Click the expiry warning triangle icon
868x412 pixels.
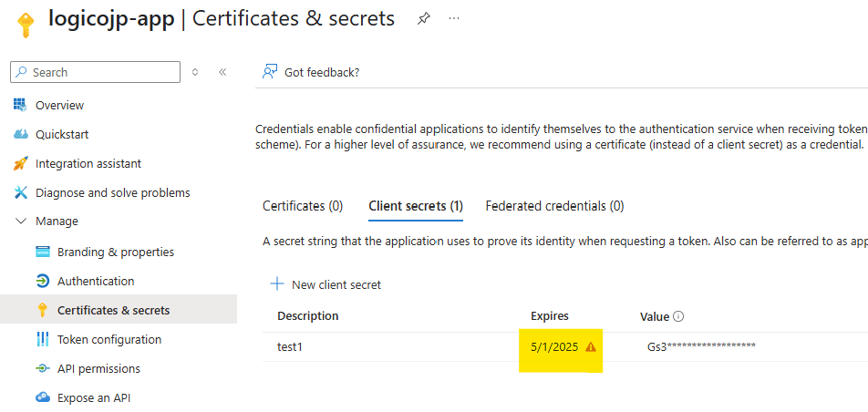[x=591, y=346]
